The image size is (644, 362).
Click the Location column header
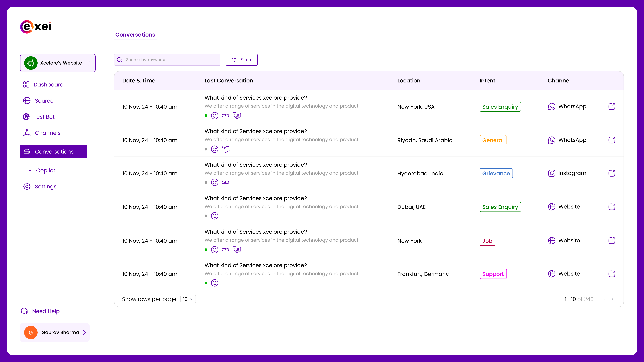409,81
